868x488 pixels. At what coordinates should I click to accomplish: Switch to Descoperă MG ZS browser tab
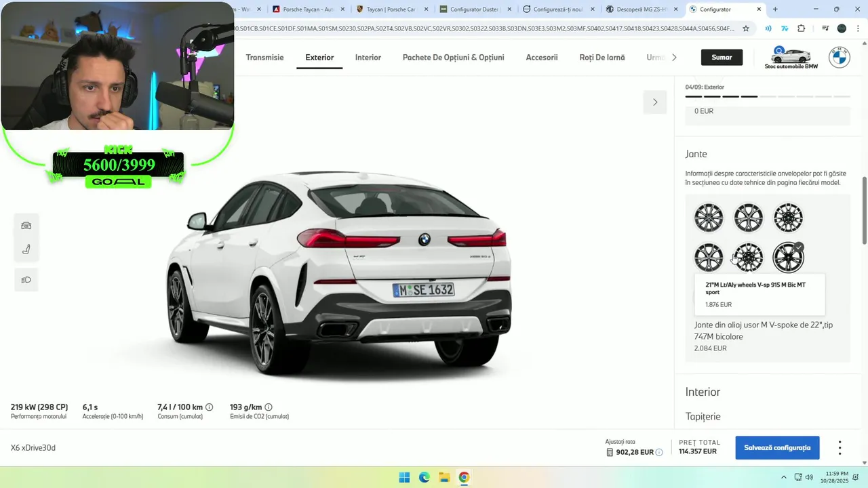click(642, 9)
